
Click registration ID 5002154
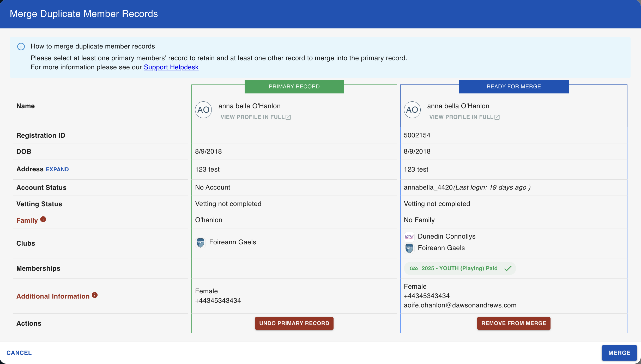click(417, 135)
